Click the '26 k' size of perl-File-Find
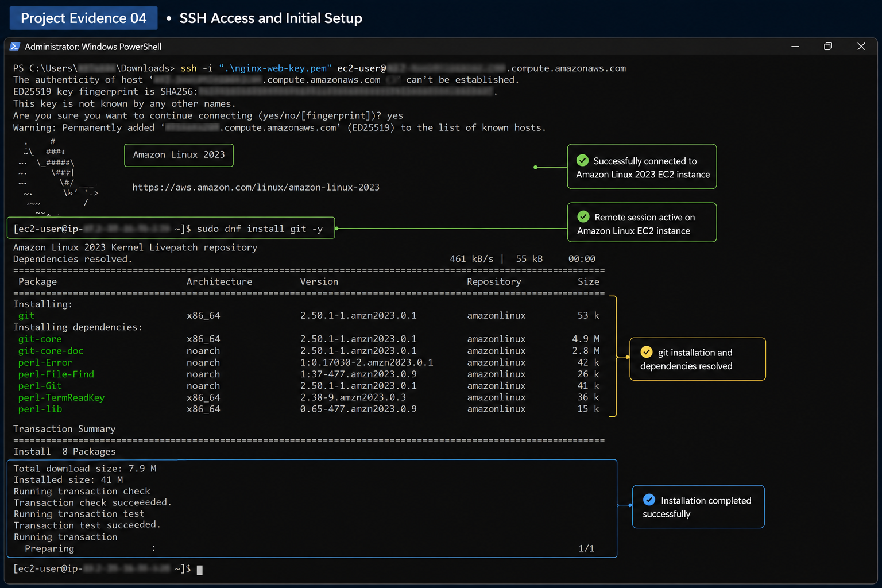This screenshot has width=882, height=588. click(x=589, y=374)
